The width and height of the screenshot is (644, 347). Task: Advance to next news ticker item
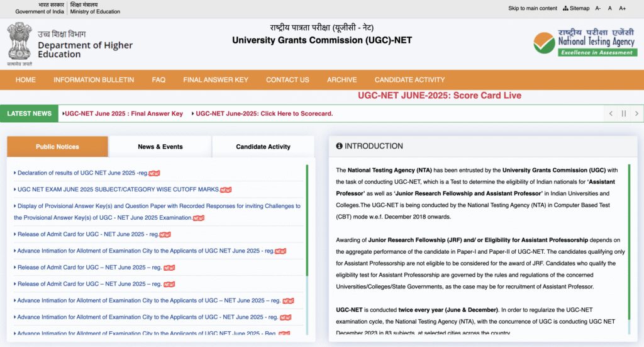click(636, 113)
